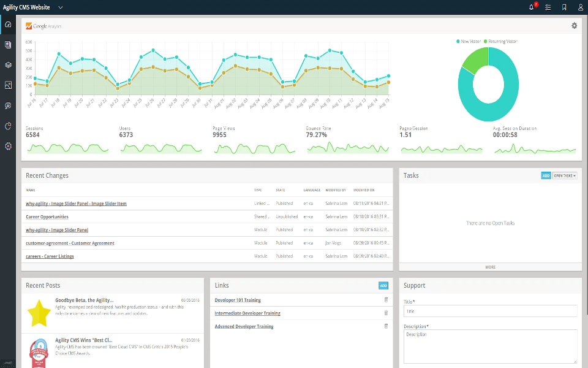Click the Page Views 9955 metric

pyautogui.click(x=254, y=140)
